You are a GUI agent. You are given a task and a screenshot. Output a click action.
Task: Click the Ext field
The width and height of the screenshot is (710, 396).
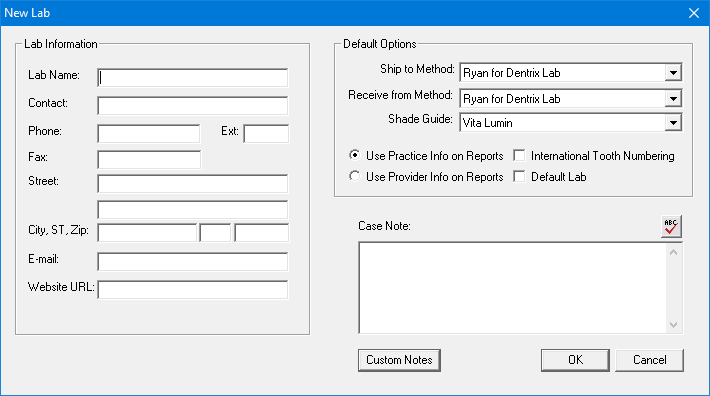coord(266,134)
